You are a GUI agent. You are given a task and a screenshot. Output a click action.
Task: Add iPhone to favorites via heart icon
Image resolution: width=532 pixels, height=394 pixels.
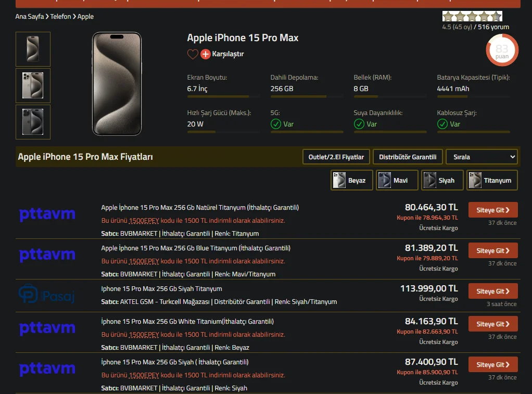click(x=193, y=54)
